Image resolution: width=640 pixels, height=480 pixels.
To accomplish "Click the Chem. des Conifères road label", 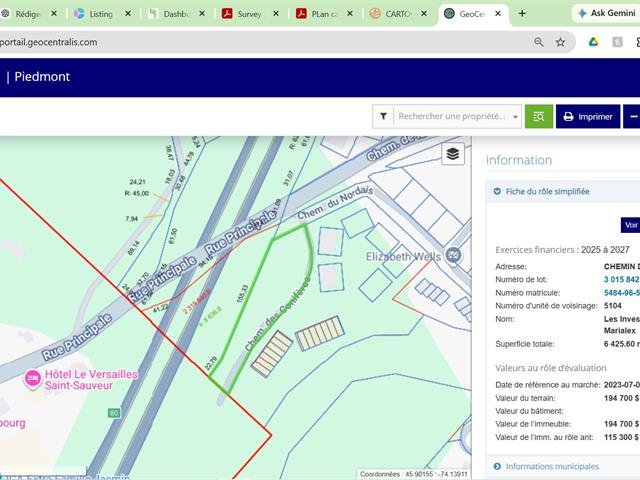I will (x=278, y=313).
